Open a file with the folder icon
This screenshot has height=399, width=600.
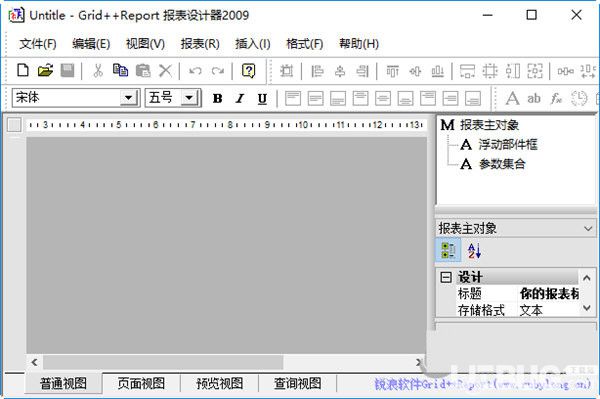click(45, 71)
